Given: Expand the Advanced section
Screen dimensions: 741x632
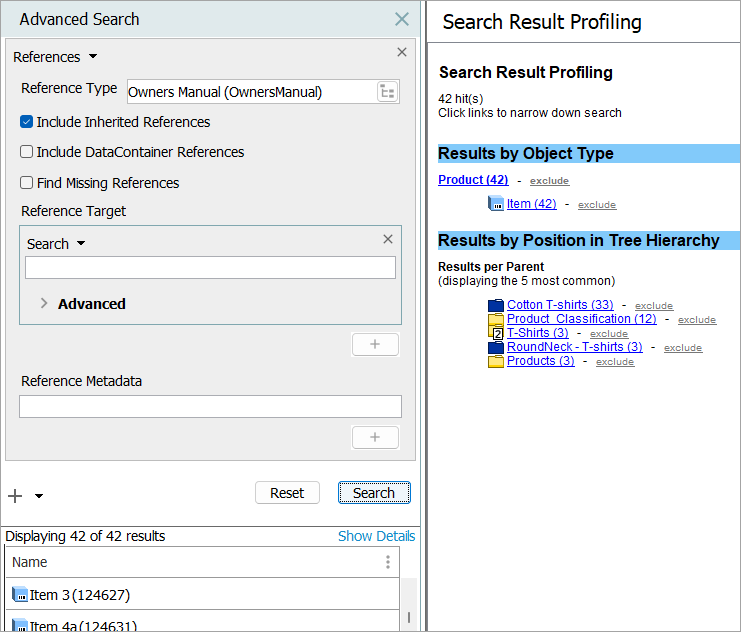Looking at the screenshot, I should point(44,303).
